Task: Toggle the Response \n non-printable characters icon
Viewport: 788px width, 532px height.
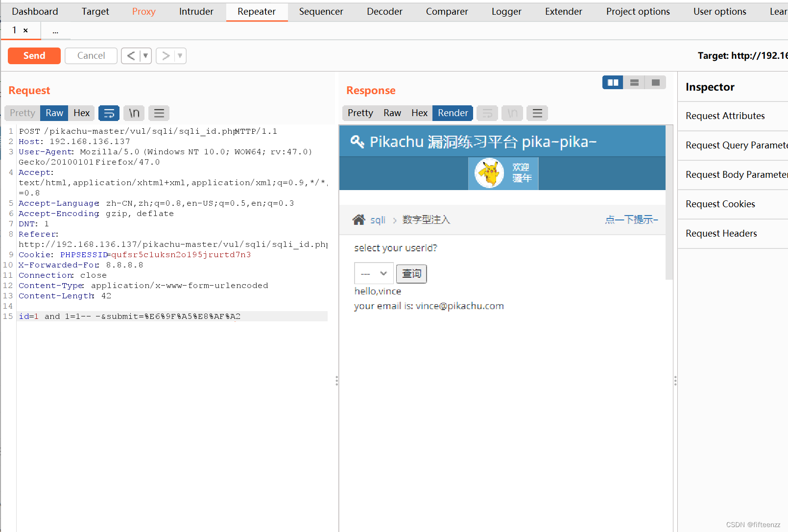Action: click(512, 113)
